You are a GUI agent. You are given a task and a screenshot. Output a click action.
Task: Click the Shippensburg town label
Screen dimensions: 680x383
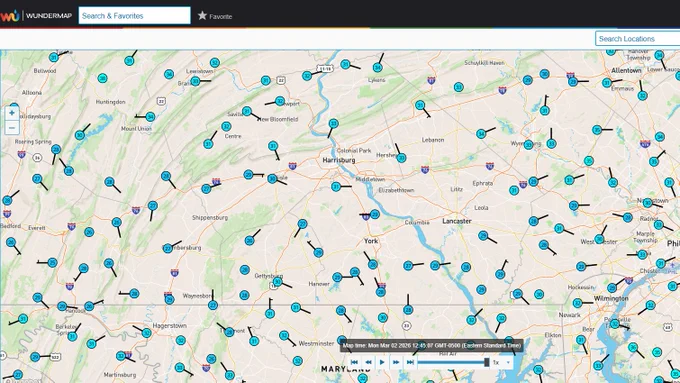[210, 218]
